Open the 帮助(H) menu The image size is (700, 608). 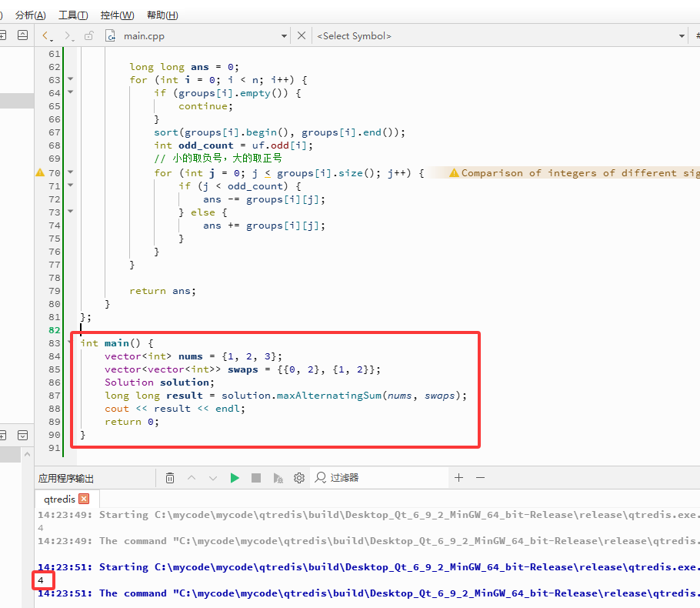162,15
